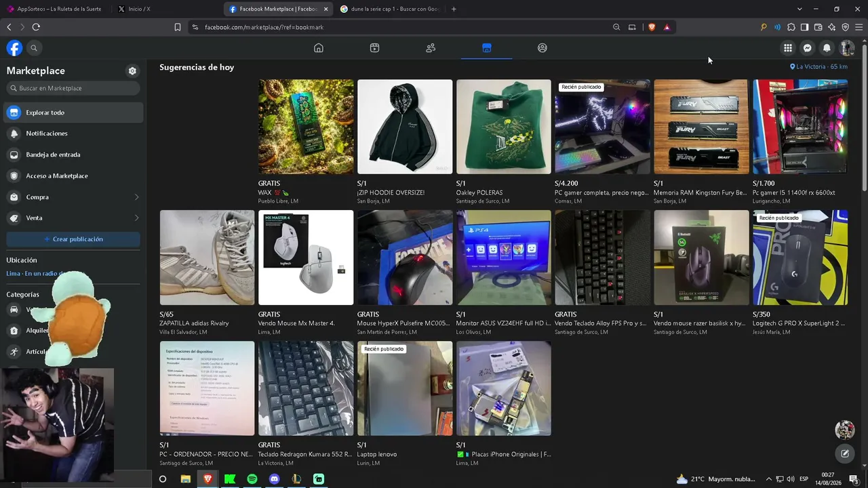
Task: Open the Pc gamer I5 11400f listing
Action: coord(800,127)
